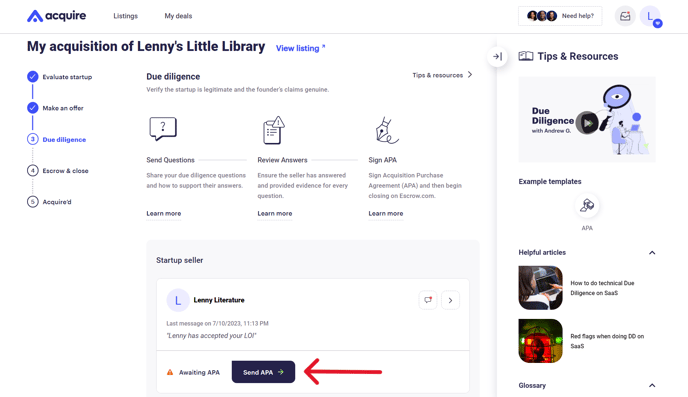Click the 'Last message on 7/10/2023' text
This screenshot has height=397, width=688.
point(217,323)
